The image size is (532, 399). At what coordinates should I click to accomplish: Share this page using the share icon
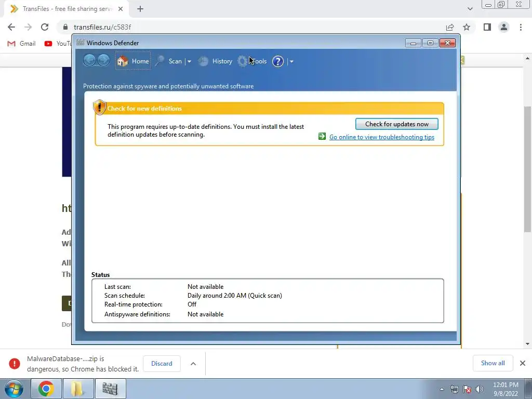click(x=450, y=27)
